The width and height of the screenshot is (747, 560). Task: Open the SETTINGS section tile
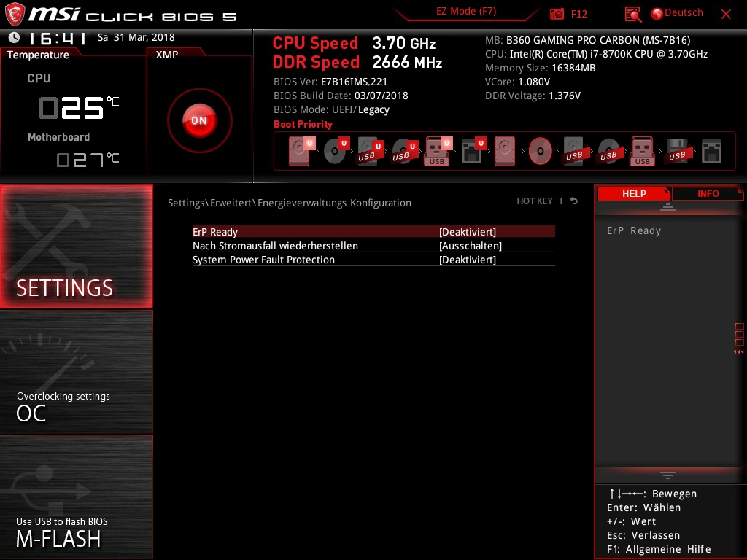coord(76,246)
